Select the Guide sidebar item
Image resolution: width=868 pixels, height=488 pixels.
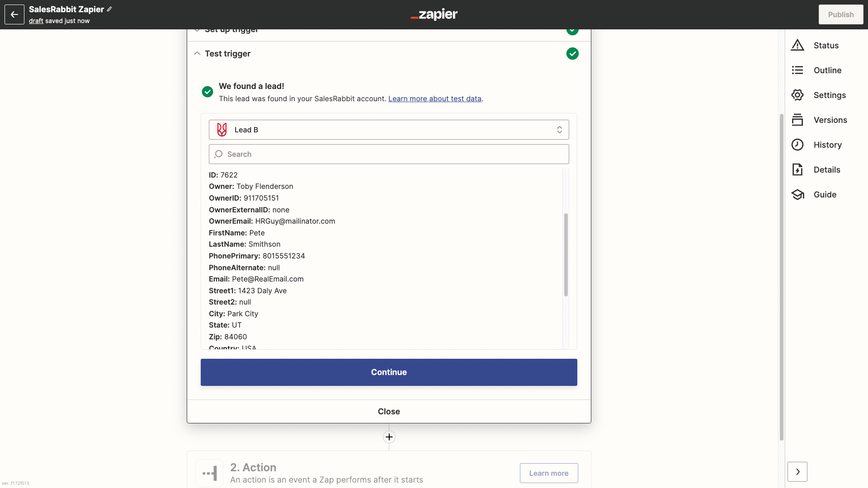826,194
